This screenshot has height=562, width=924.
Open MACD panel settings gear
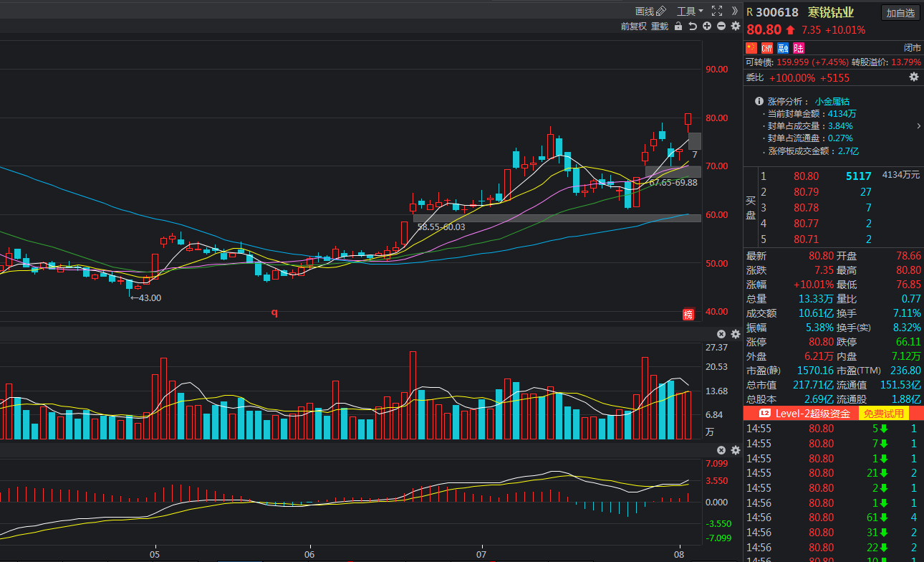pyautogui.click(x=735, y=450)
